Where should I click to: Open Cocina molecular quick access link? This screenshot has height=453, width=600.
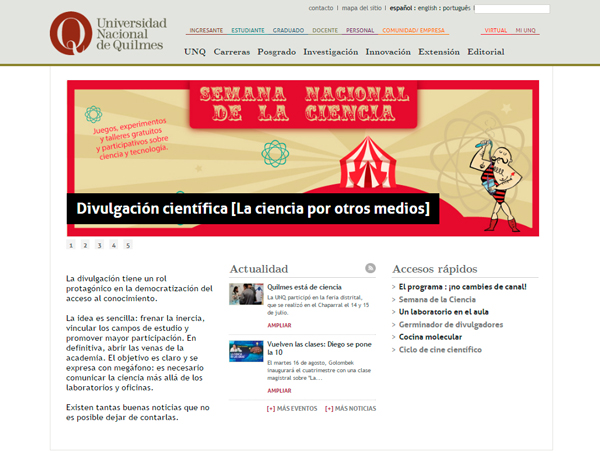point(430,337)
